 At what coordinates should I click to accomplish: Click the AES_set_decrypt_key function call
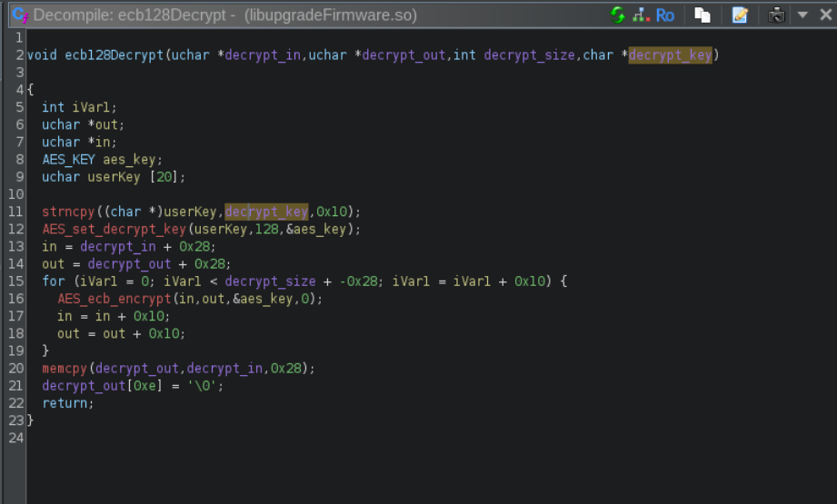point(115,230)
